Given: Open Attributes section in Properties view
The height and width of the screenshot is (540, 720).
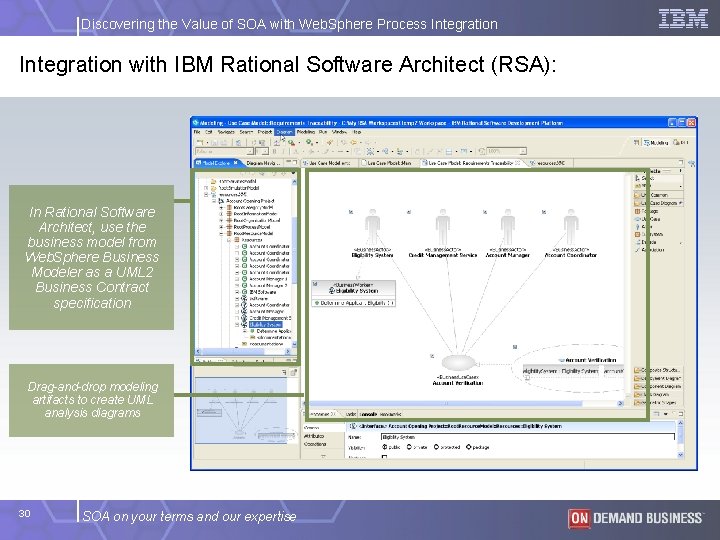Looking at the screenshot, I should (x=315, y=436).
